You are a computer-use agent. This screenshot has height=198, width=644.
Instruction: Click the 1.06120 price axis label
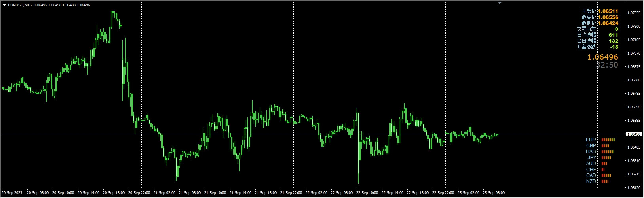coord(634,188)
